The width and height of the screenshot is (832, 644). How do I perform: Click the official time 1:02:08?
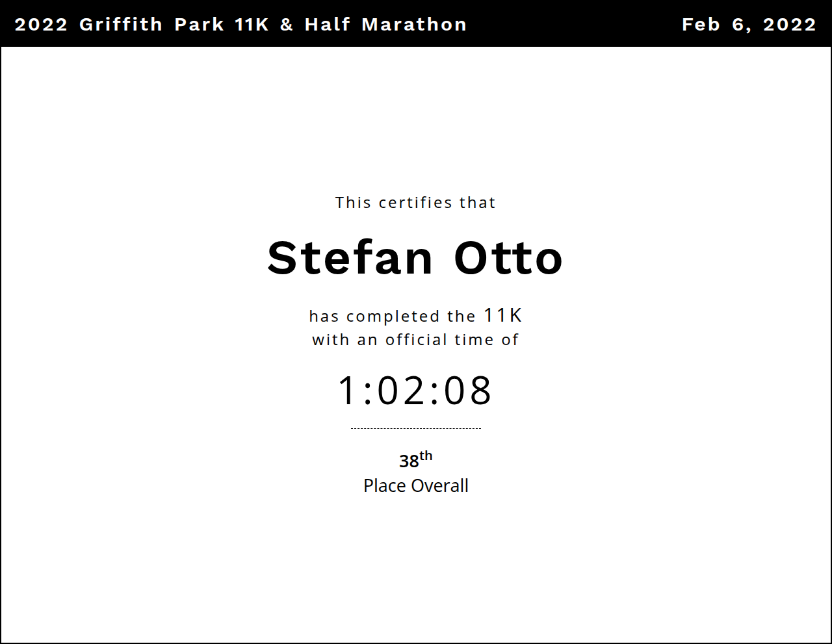tap(415, 391)
